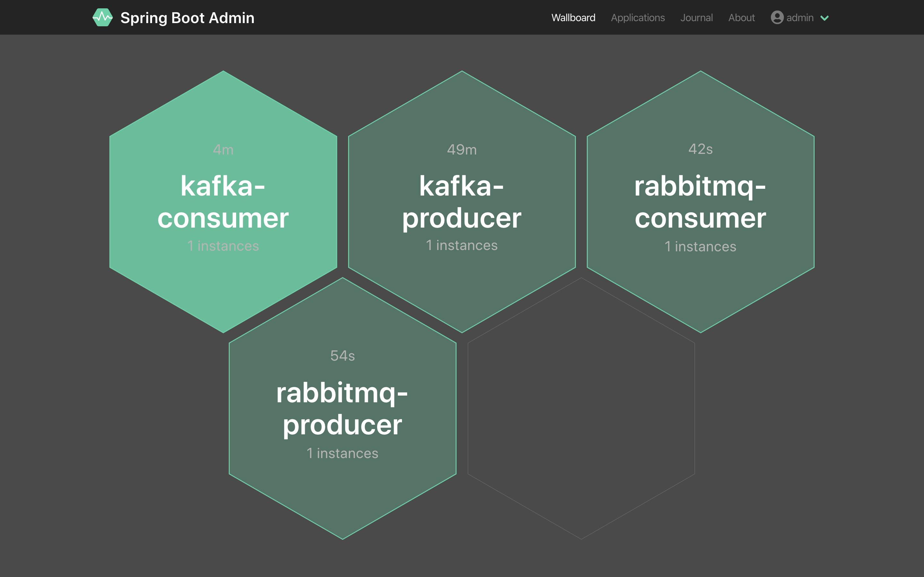
Task: Click the 49m uptime on kafka-producer
Action: click(x=462, y=150)
